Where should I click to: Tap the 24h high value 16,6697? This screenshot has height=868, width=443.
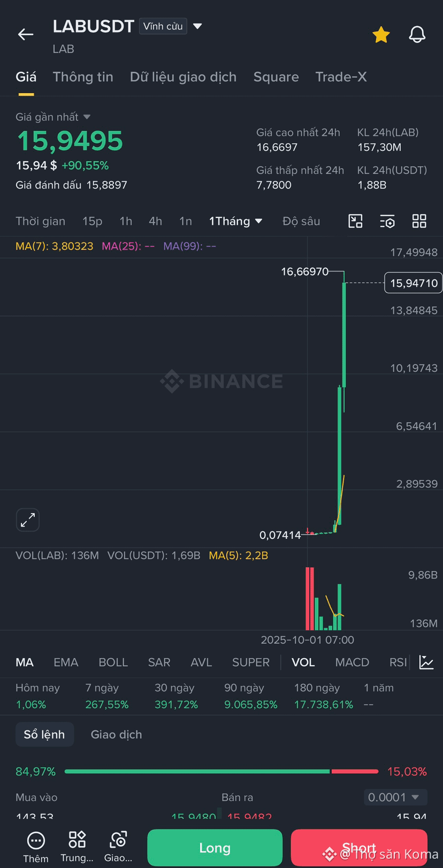[x=277, y=147]
